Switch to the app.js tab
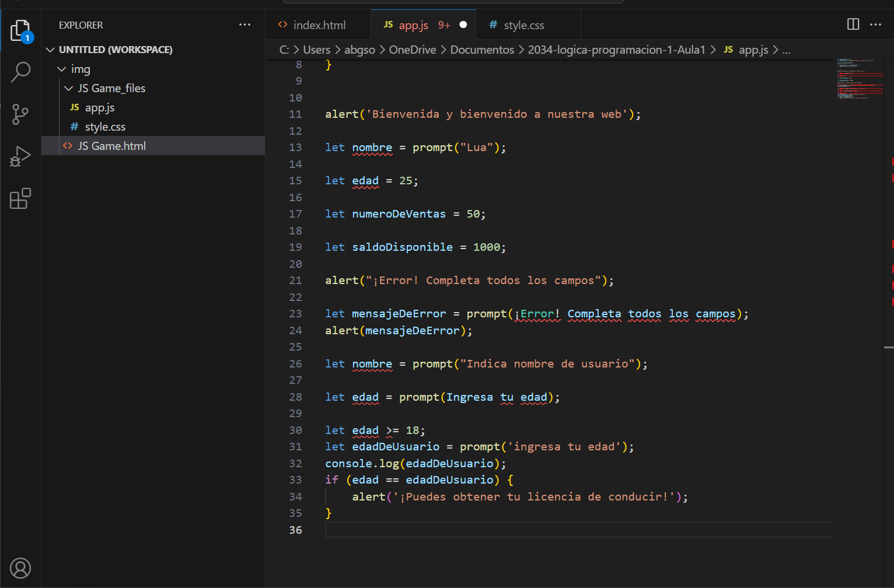The width and height of the screenshot is (894, 588). point(423,25)
